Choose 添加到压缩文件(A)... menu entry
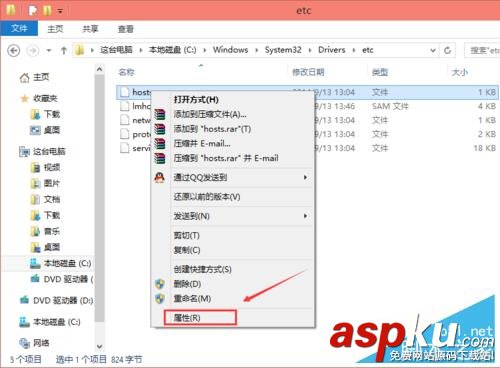This screenshot has height=368, width=500. click(x=233, y=114)
